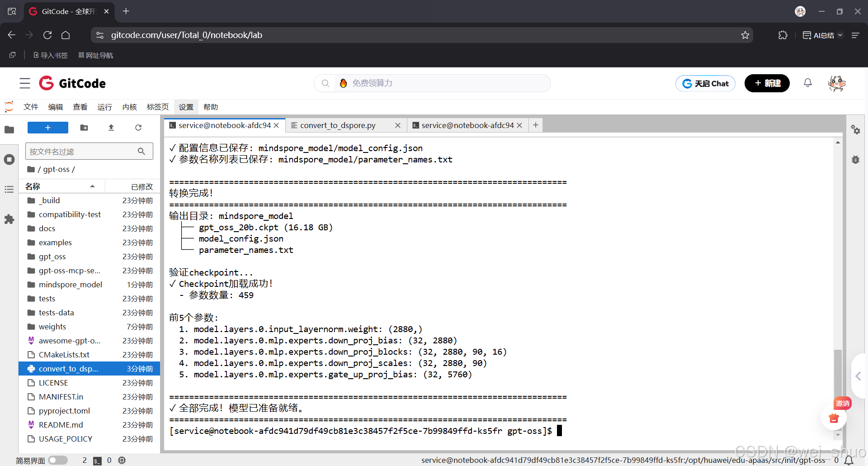The width and height of the screenshot is (868, 466).
Task: Open the File menu
Action: [31, 107]
